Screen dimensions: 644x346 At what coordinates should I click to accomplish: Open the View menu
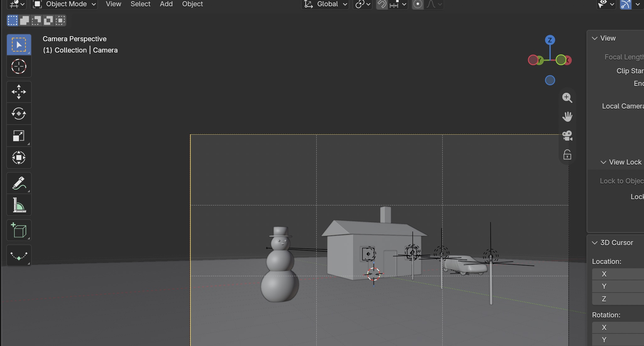(113, 4)
